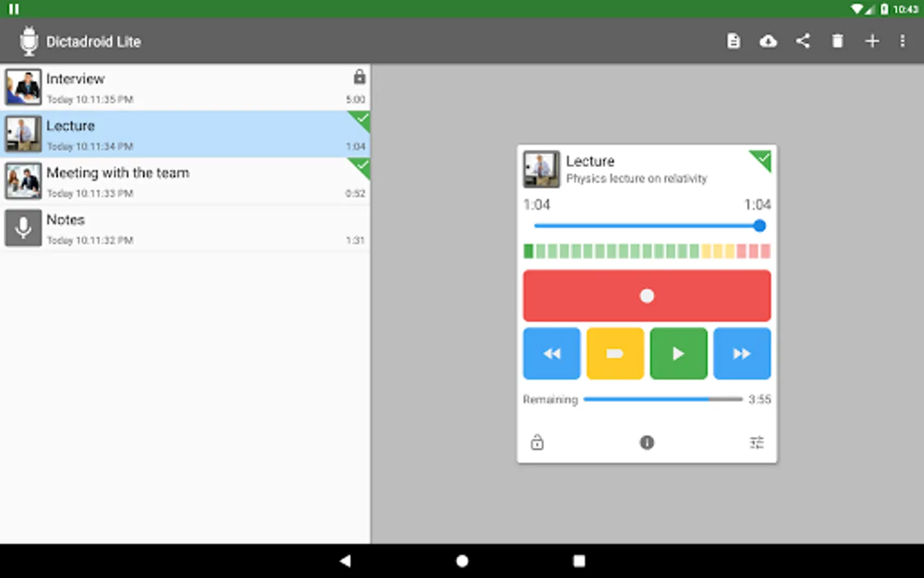Image resolution: width=924 pixels, height=578 pixels.
Task: Tap the Interview thumbnail image
Action: click(x=23, y=87)
